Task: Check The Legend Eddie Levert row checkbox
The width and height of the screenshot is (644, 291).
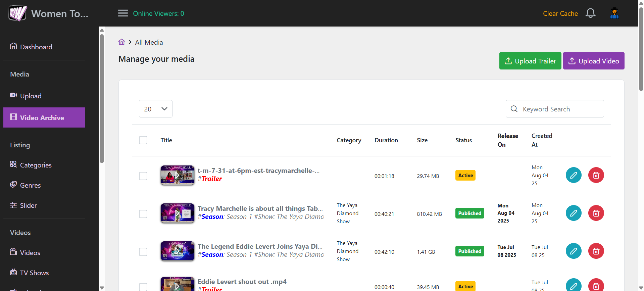Action: [143, 252]
